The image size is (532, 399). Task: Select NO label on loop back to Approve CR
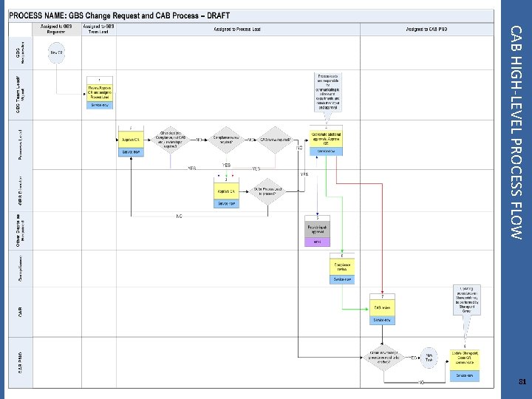point(179,216)
